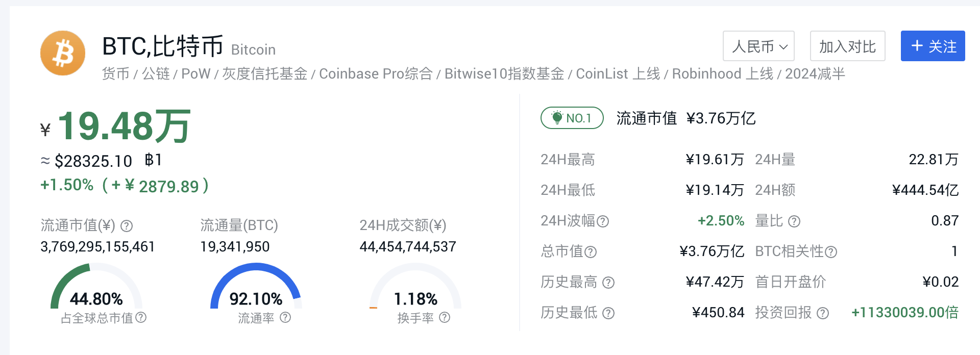Screen dimensions: 980x355
Task: Click help icon next to 流通市值(¥)
Action: (127, 225)
